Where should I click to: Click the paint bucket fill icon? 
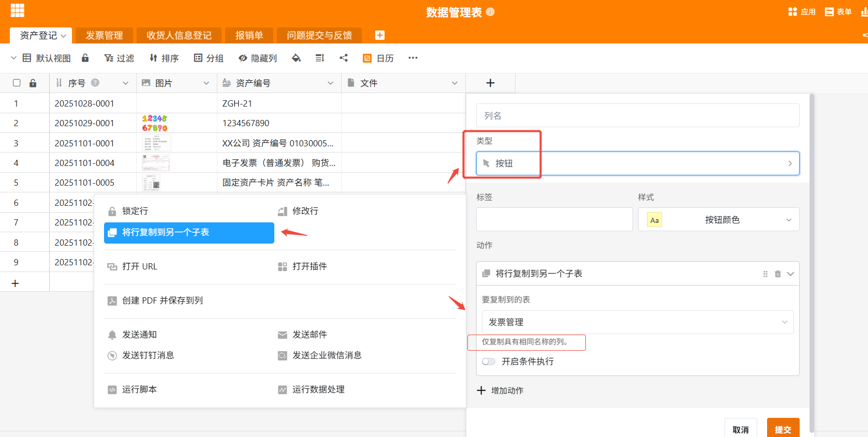click(x=296, y=58)
